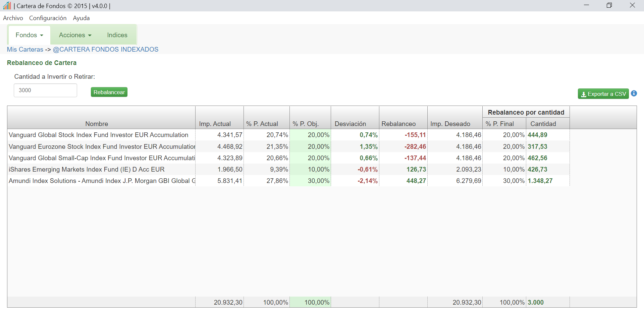Open the Configuración menu
This screenshot has width=644, height=312.
48,18
